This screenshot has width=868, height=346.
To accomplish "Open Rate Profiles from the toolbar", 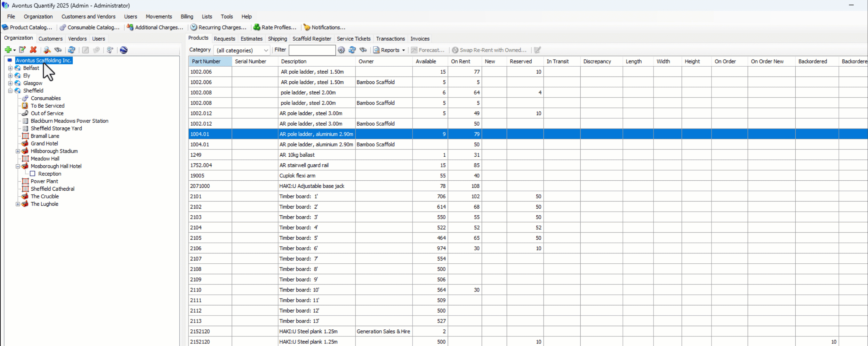I will pos(275,27).
